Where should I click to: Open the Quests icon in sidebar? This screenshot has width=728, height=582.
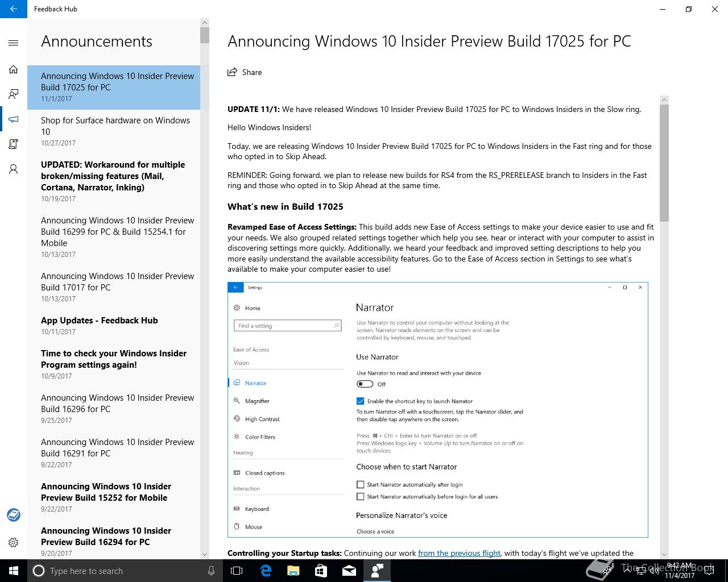[x=14, y=144]
